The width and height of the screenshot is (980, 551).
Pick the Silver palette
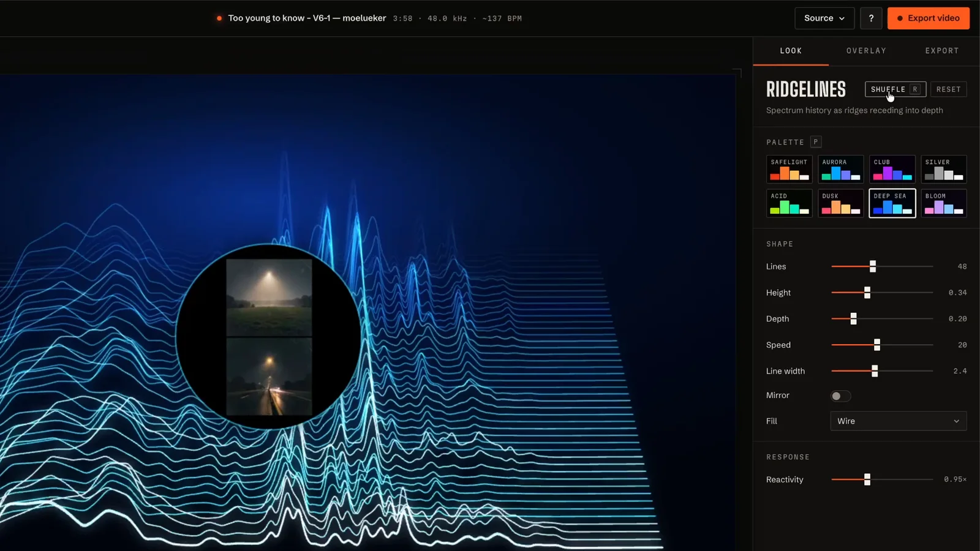[x=944, y=169]
